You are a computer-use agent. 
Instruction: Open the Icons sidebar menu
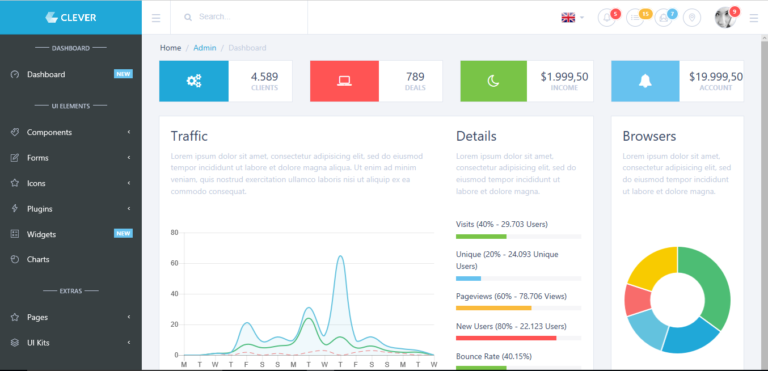click(71, 183)
